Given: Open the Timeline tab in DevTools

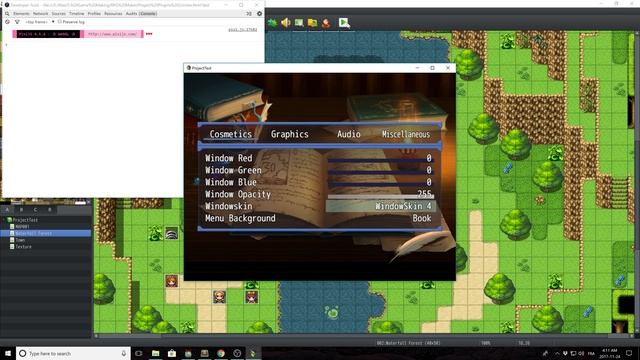Looking at the screenshot, I should [x=76, y=13].
